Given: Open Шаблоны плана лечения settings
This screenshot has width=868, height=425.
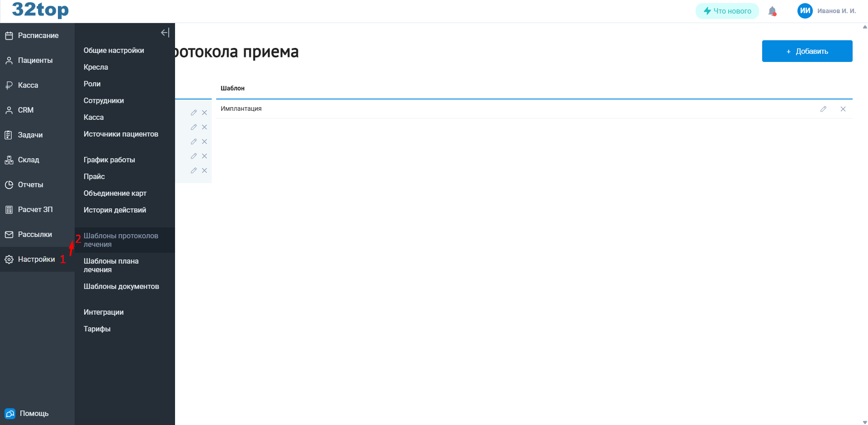Looking at the screenshot, I should pos(111,265).
